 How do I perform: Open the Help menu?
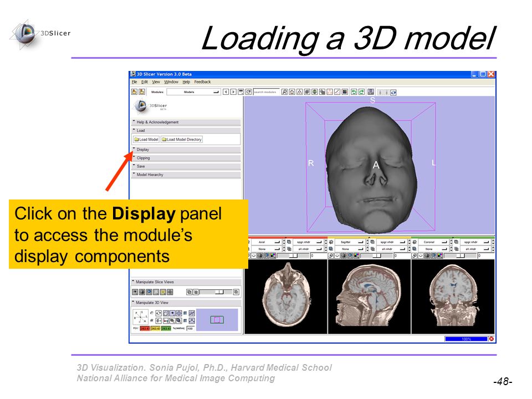[x=186, y=82]
